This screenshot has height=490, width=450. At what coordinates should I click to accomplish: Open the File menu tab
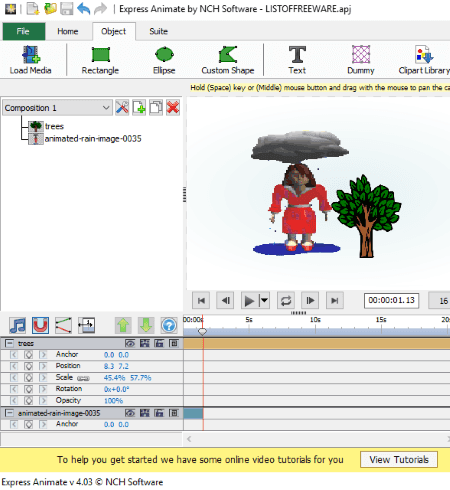coord(24,31)
